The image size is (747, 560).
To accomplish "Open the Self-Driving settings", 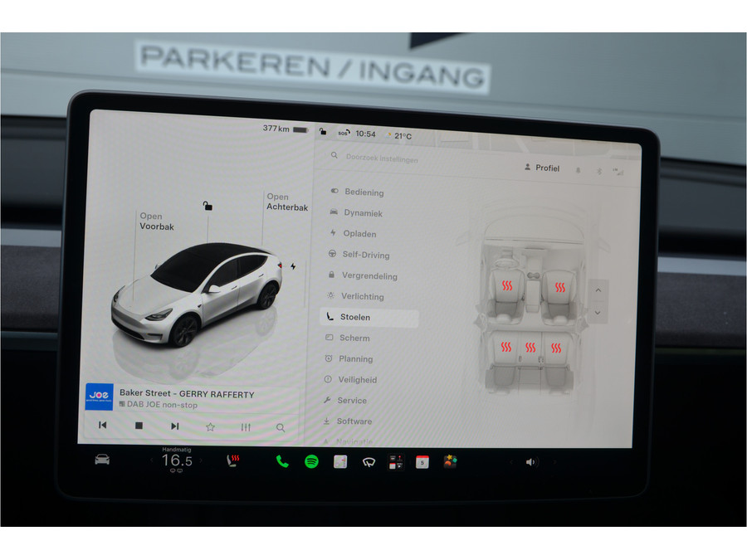I will [x=359, y=255].
